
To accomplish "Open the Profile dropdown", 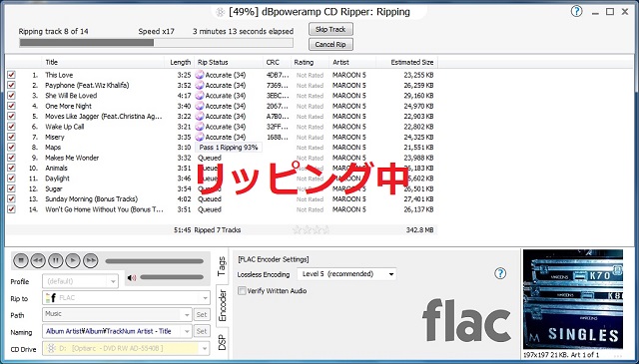I will point(113,281).
